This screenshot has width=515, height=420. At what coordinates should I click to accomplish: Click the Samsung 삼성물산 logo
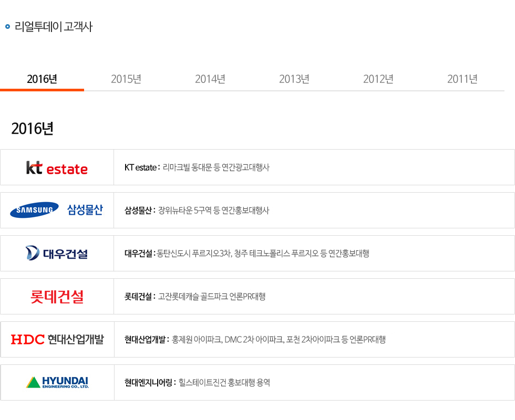57,209
